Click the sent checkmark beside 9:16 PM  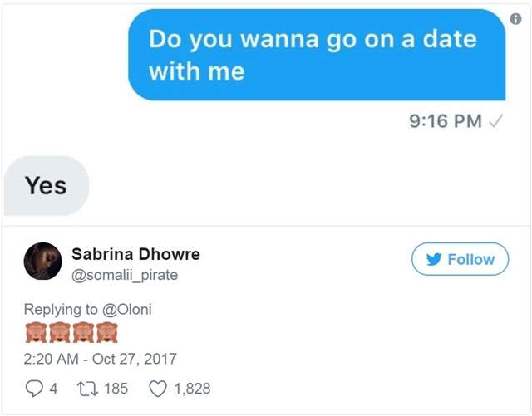tap(496, 121)
